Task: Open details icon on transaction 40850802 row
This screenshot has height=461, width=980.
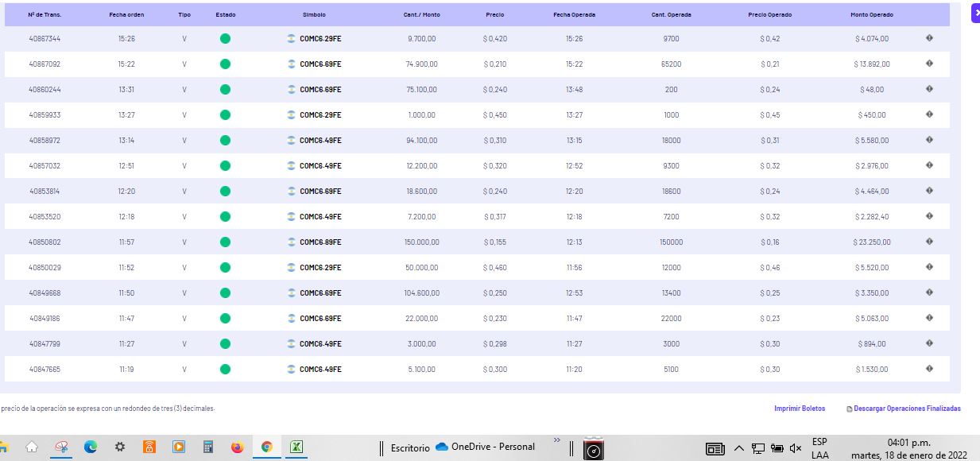Action: [x=929, y=242]
